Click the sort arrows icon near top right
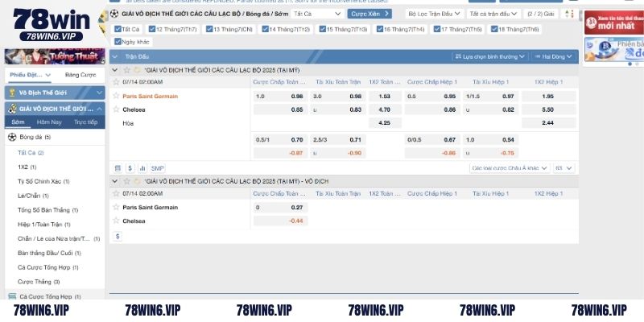 (x=569, y=14)
